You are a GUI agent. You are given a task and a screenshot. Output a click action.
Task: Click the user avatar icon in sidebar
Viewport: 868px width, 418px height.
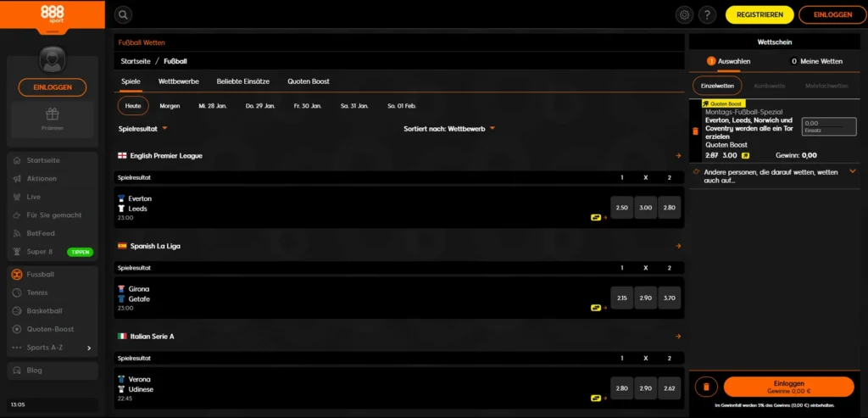tap(52, 60)
